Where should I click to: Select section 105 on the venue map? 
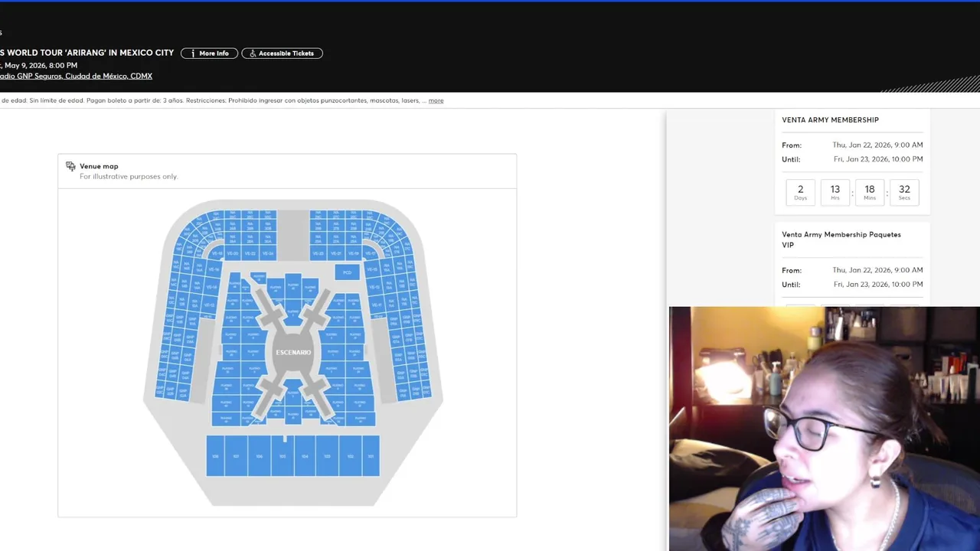282,457
